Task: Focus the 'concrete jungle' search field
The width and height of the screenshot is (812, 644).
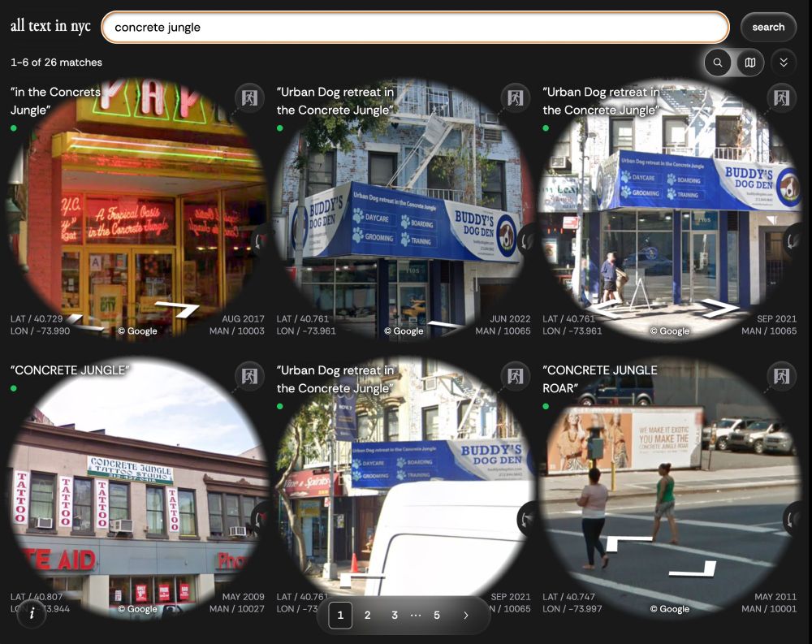Action: click(415, 27)
